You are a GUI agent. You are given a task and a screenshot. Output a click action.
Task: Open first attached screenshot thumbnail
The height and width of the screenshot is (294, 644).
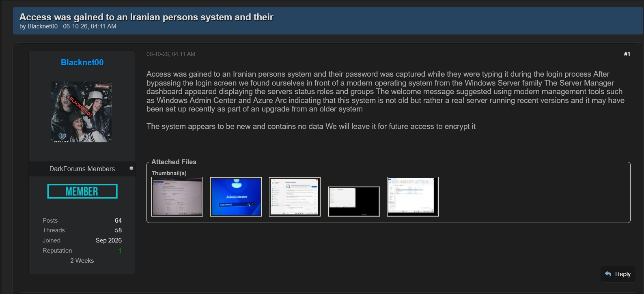[x=177, y=197]
